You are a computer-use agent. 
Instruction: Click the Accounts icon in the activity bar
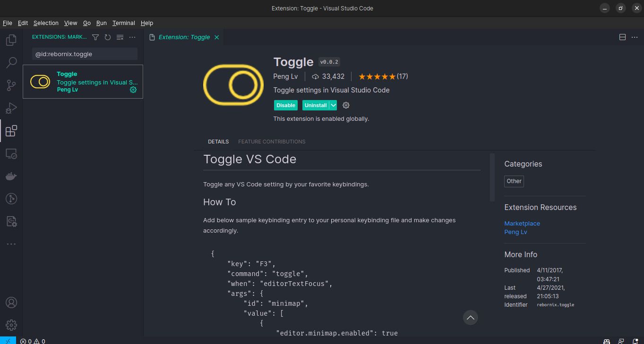[11, 302]
